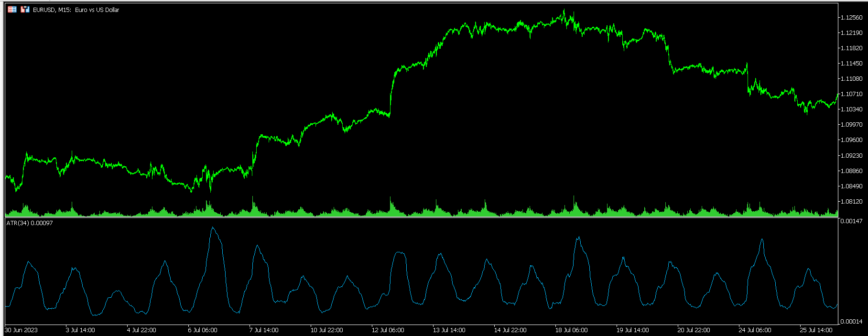Image resolution: width=868 pixels, height=336 pixels.
Task: Click the ATR(34) 0.00097 indicator label
Action: tap(30, 223)
